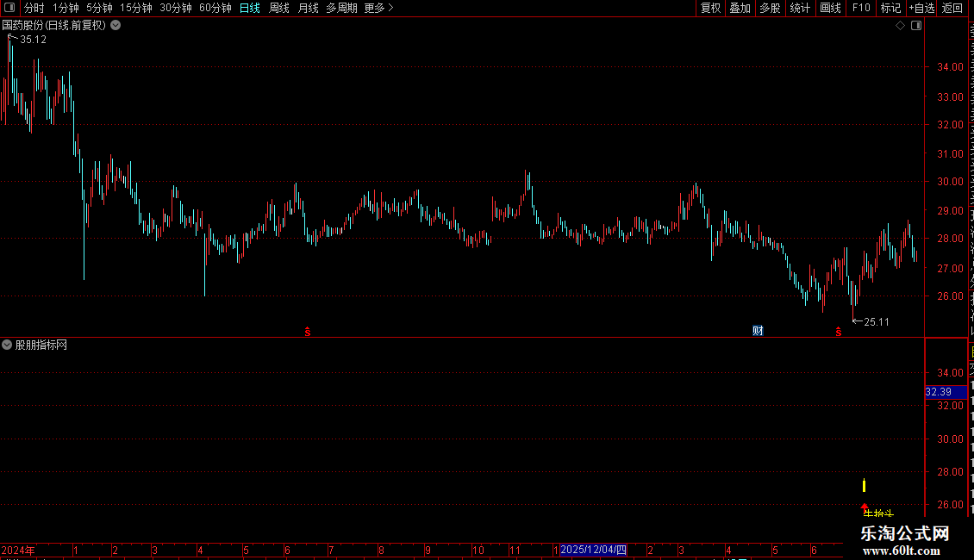Click the 叠加 overlay button
Viewport: 974px width, 560px height.
tap(740, 8)
